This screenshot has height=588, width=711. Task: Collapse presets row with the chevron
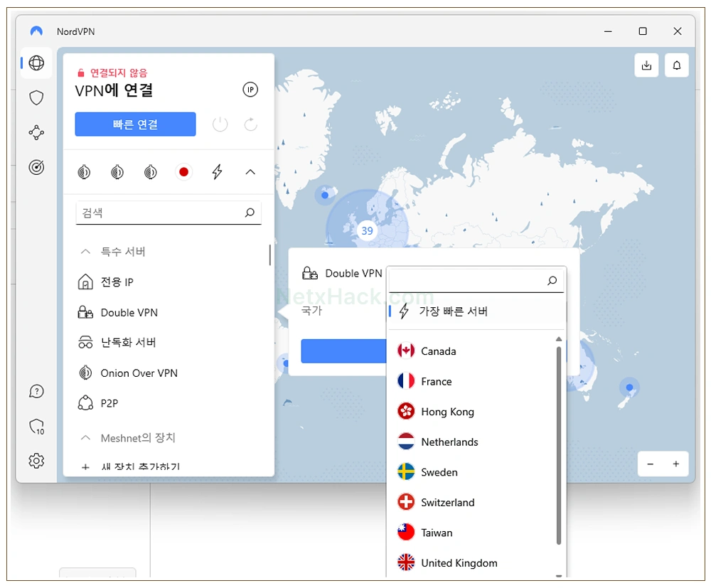coord(250,172)
